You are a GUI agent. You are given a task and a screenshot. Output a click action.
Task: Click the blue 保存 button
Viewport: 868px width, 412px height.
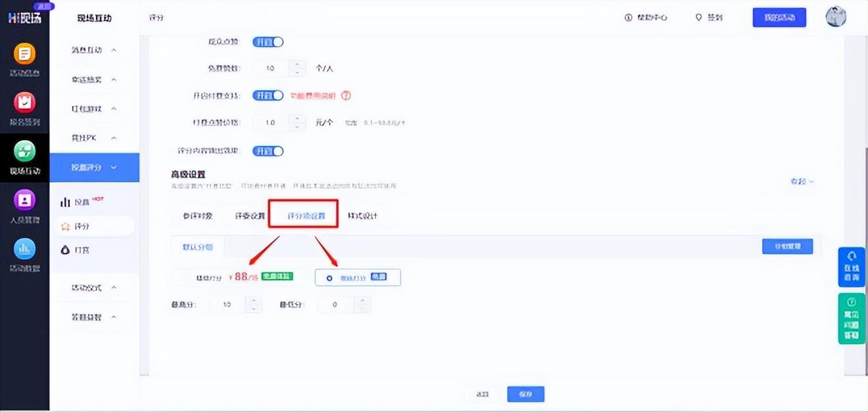pyautogui.click(x=525, y=394)
